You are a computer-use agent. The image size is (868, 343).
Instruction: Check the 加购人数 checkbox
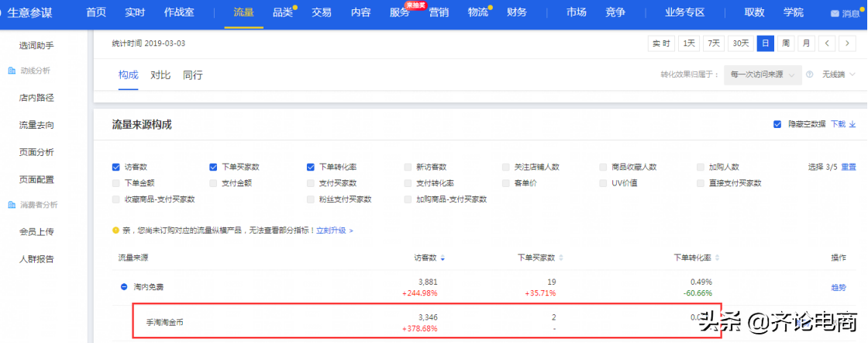pos(701,167)
